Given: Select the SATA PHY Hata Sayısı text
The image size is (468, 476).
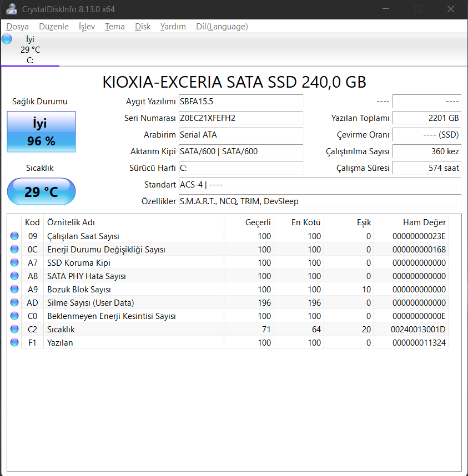Looking at the screenshot, I should (87, 276).
